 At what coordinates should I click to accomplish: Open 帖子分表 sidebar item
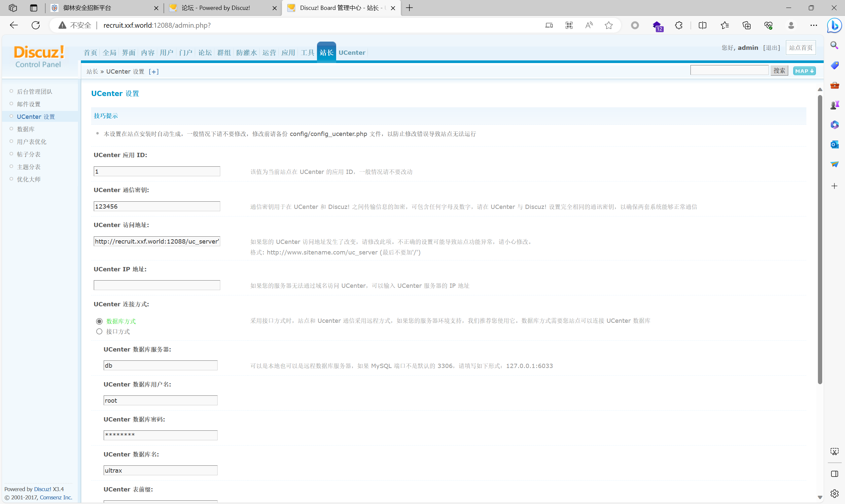[x=29, y=154]
